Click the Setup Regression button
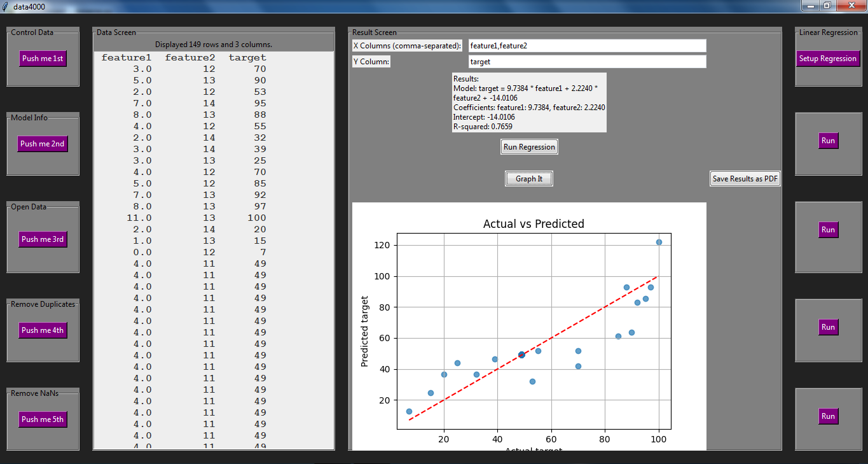The height and width of the screenshot is (464, 868). click(827, 59)
